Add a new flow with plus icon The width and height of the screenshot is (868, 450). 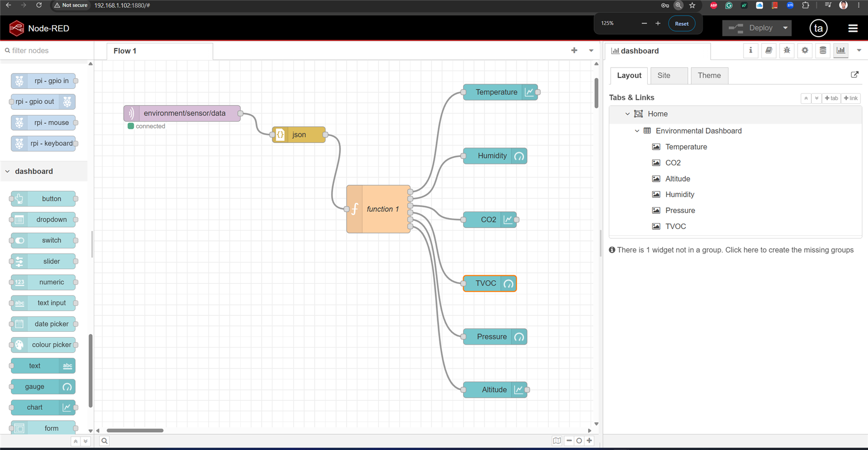point(574,51)
